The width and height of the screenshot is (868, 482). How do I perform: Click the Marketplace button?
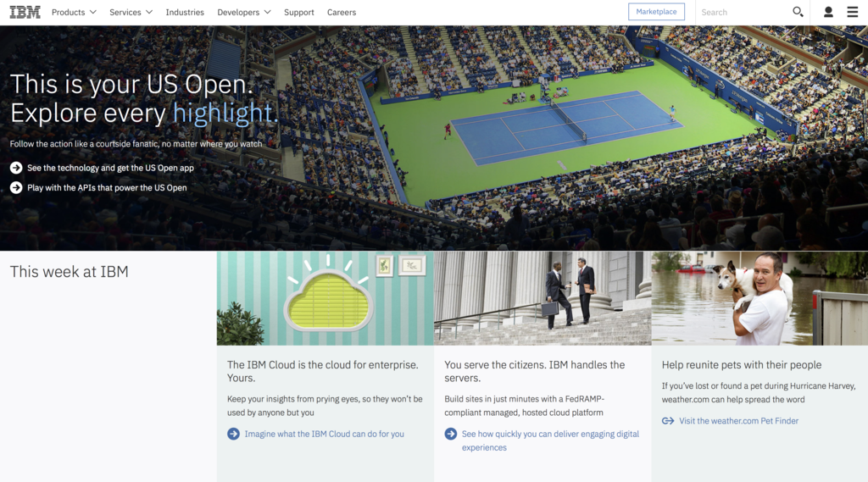(x=656, y=12)
